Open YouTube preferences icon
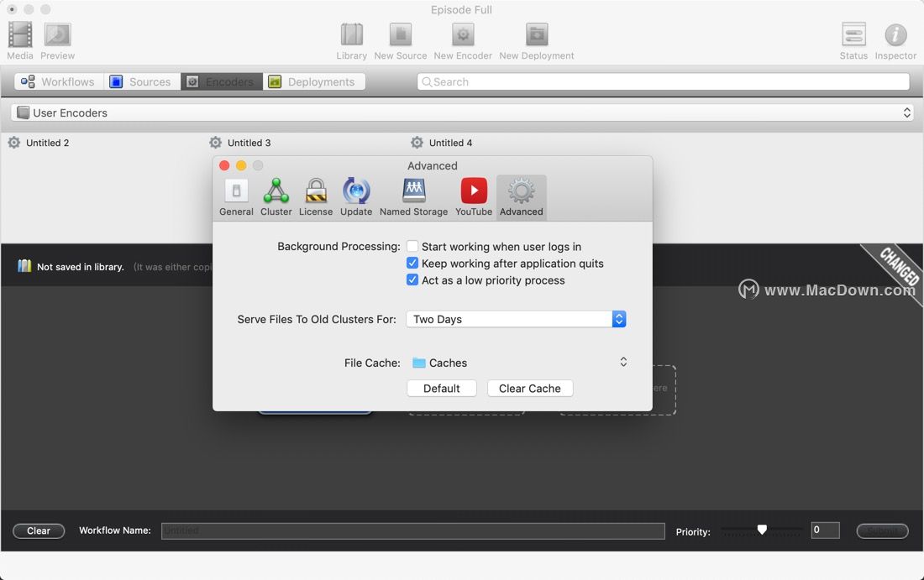Image resolution: width=924 pixels, height=580 pixels. coord(474,191)
